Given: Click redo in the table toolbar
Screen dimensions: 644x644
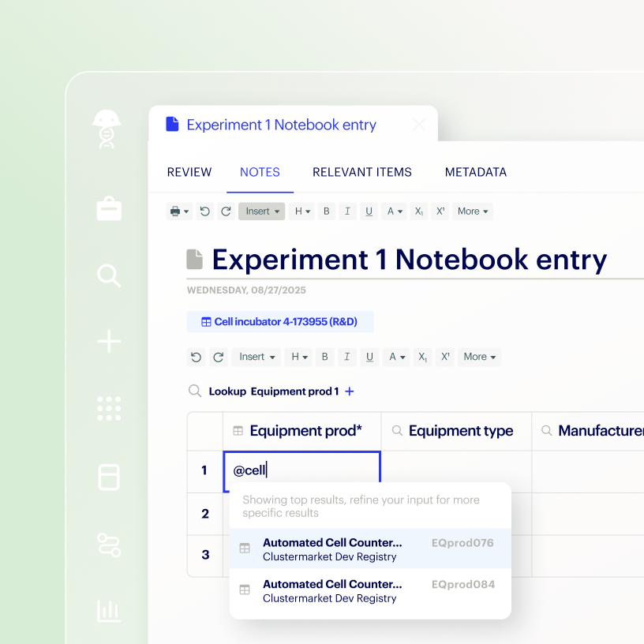Looking at the screenshot, I should point(218,357).
